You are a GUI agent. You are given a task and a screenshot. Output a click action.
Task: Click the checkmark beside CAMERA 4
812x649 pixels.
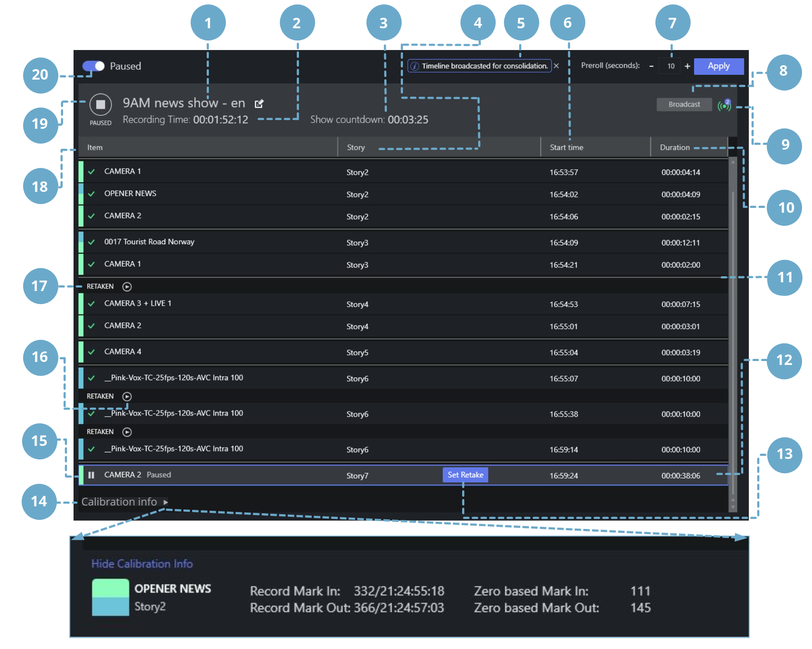click(x=91, y=352)
